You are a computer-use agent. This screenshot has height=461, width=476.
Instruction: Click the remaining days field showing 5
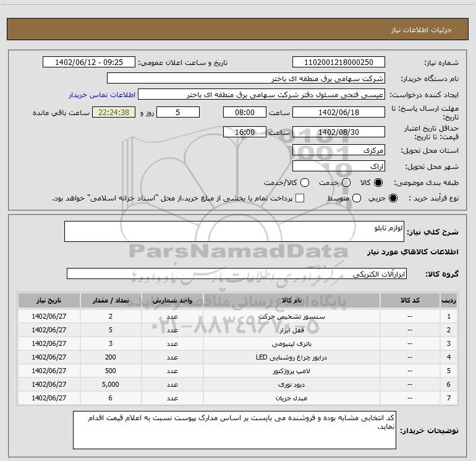coord(178,112)
